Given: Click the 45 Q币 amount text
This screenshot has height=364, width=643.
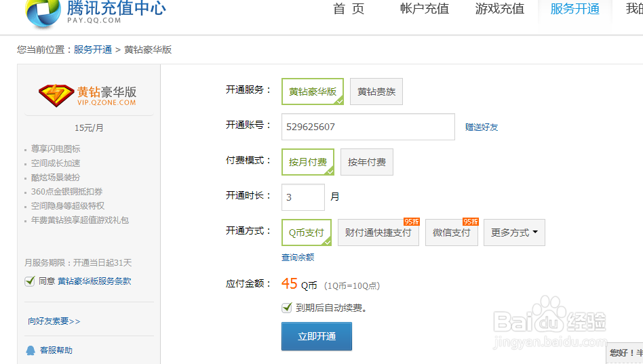Looking at the screenshot, I should (x=299, y=283).
